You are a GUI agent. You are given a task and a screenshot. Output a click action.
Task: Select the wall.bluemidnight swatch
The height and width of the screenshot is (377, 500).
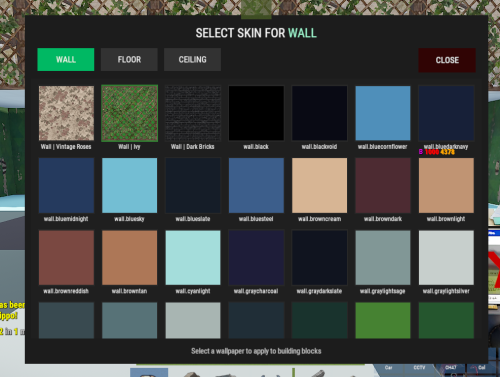point(66,185)
